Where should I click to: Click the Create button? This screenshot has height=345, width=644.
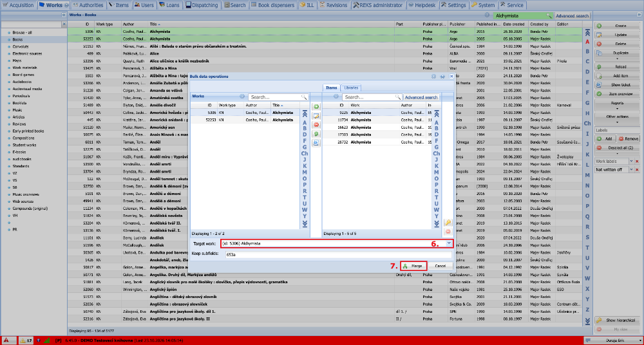click(618, 26)
